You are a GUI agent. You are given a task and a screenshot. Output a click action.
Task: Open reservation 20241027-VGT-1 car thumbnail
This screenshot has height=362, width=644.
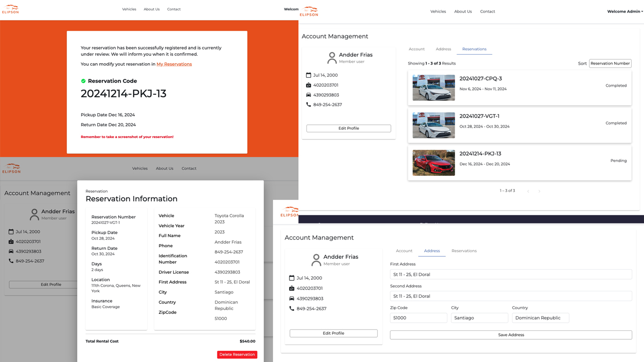(x=434, y=125)
